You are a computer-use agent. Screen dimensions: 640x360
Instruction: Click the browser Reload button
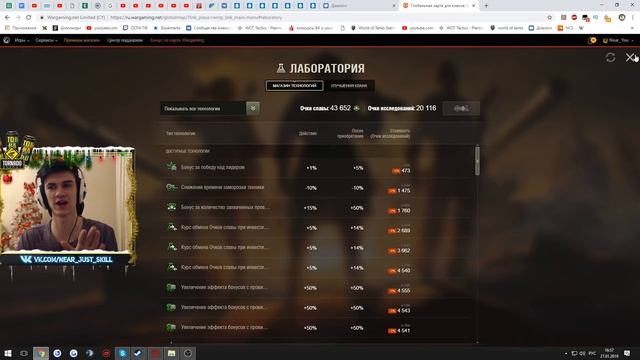pos(28,18)
